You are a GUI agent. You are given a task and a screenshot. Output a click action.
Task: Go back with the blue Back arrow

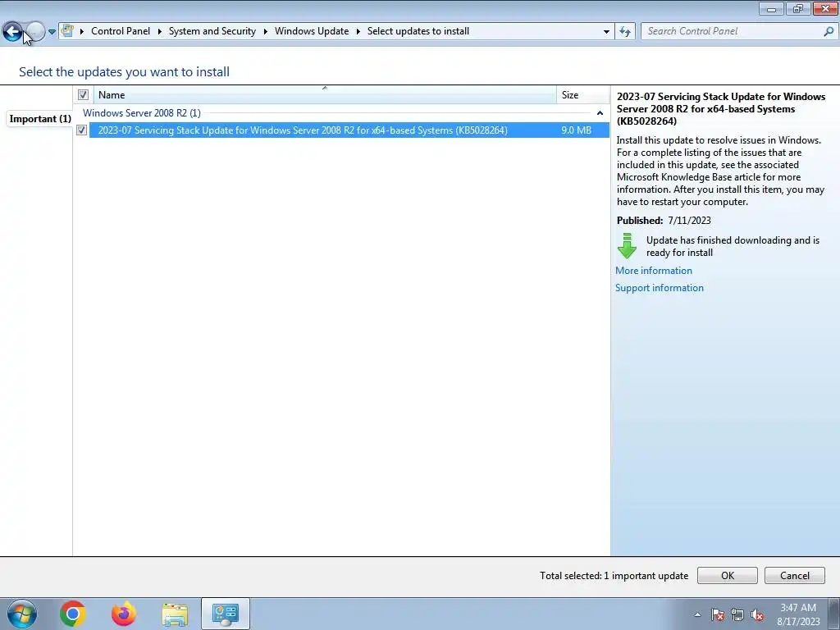(x=12, y=32)
